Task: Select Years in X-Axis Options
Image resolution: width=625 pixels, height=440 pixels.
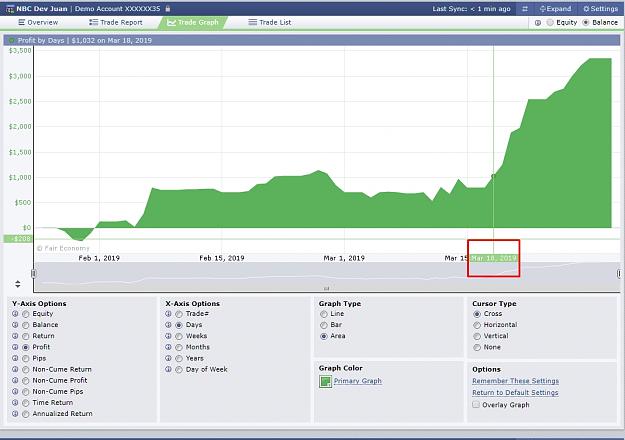Action: 179,359
